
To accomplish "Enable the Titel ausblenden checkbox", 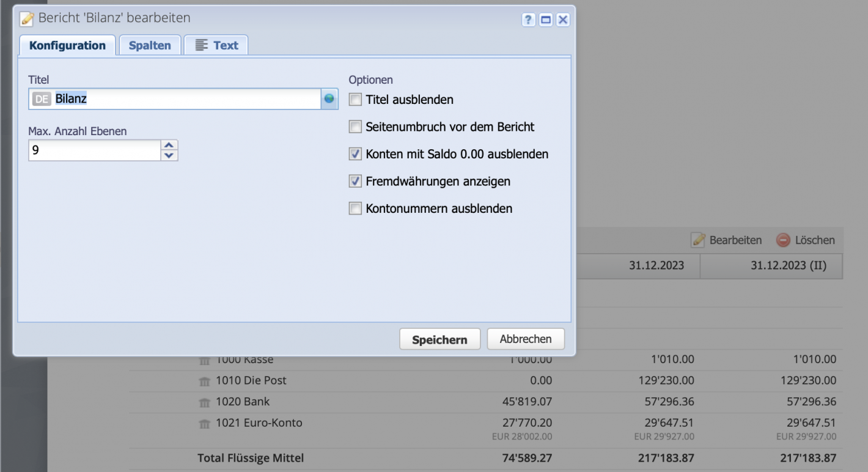I will point(355,99).
